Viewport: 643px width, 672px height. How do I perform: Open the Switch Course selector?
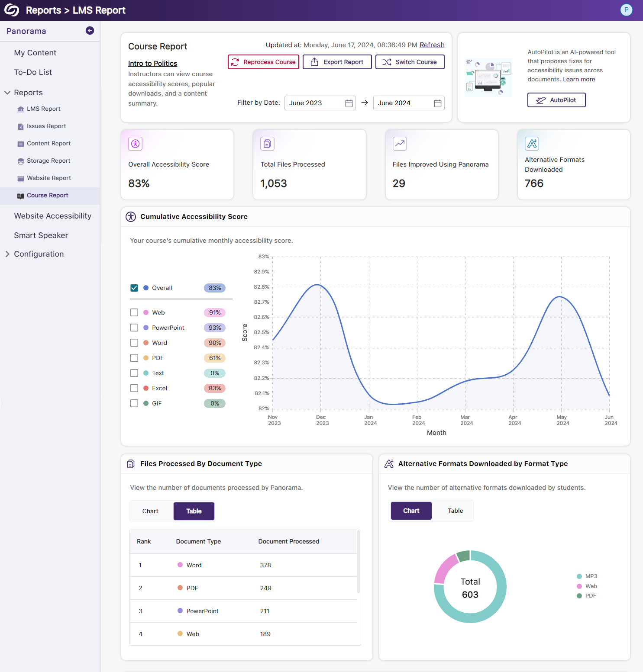(410, 62)
